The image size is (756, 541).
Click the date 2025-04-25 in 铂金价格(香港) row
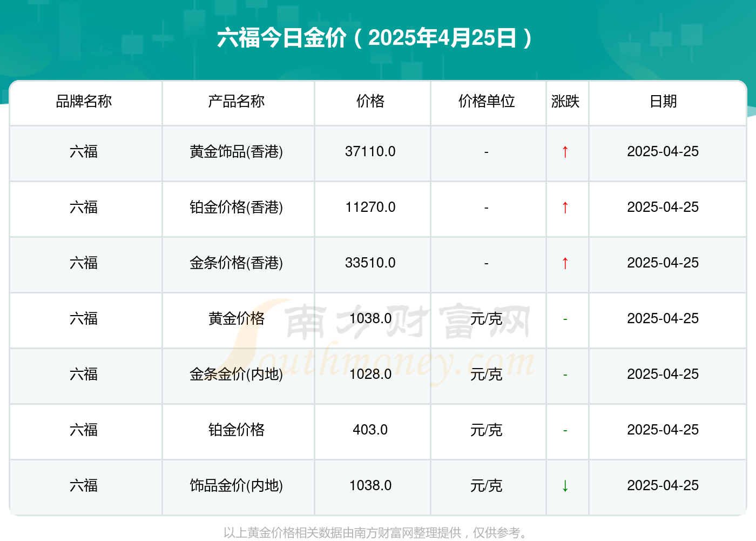tap(663, 207)
